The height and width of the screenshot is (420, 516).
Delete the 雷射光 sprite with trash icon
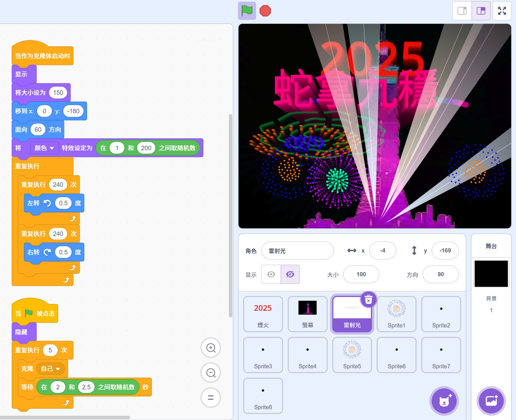[x=368, y=299]
